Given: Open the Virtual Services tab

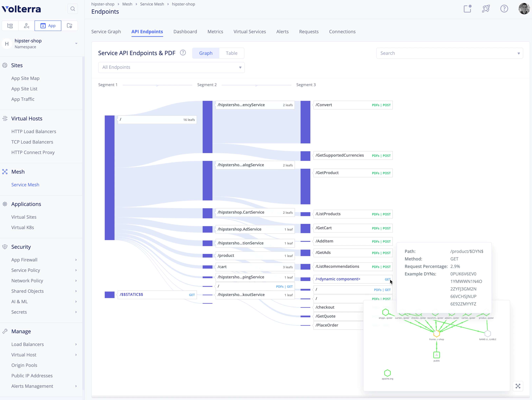Looking at the screenshot, I should [x=250, y=32].
